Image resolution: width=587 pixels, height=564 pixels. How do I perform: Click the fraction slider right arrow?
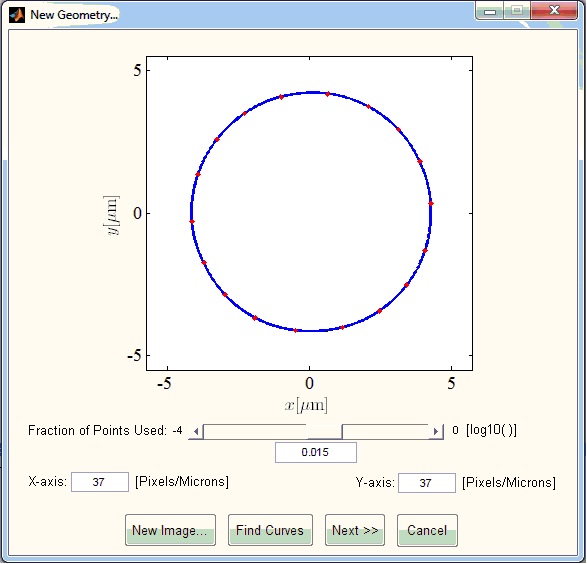[436, 432]
